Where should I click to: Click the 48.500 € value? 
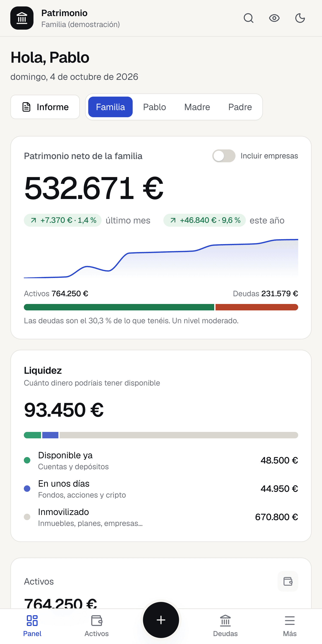click(279, 460)
